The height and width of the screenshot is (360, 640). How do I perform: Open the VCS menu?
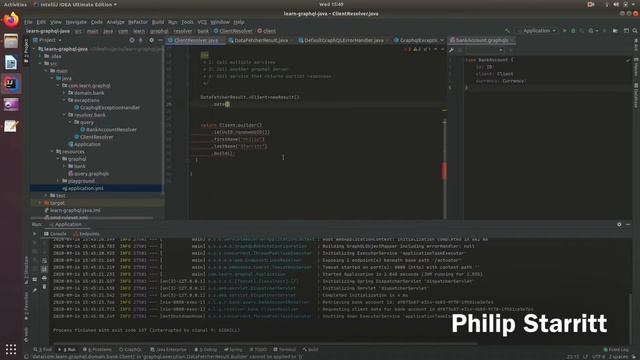pos(202,22)
